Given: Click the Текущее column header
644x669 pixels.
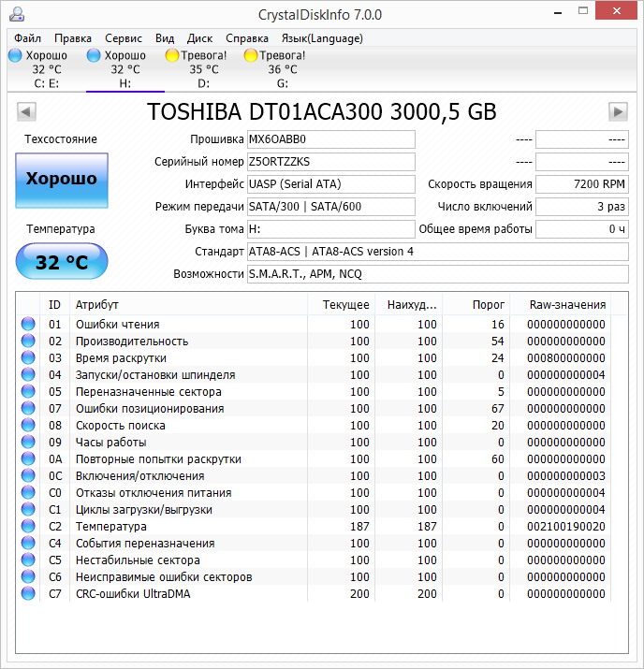Looking at the screenshot, I should coord(341,305).
